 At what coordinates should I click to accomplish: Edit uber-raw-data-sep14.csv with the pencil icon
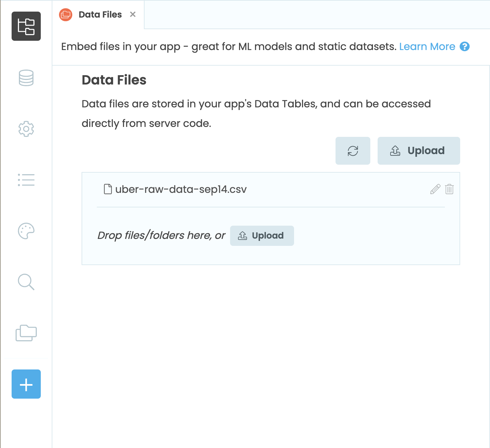(x=435, y=189)
